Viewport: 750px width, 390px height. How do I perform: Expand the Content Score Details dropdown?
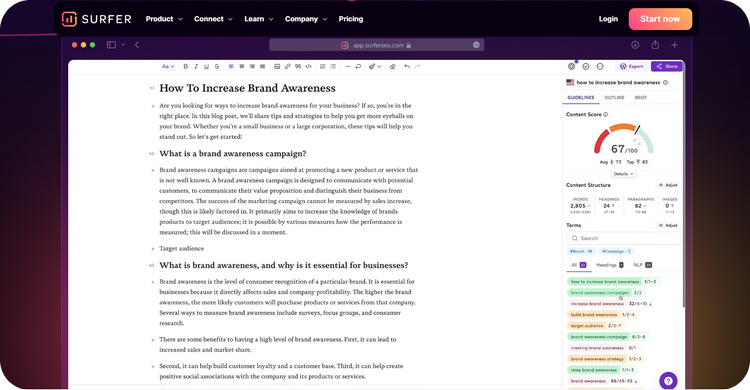point(624,174)
